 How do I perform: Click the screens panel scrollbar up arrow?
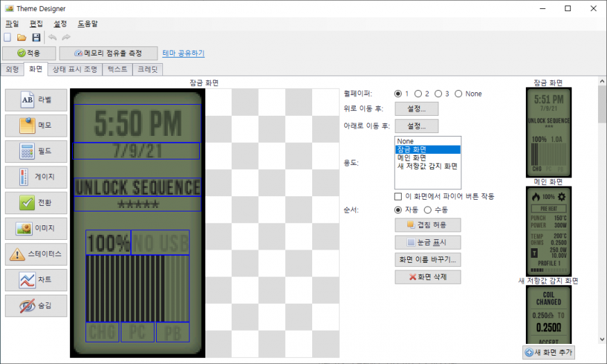click(602, 81)
